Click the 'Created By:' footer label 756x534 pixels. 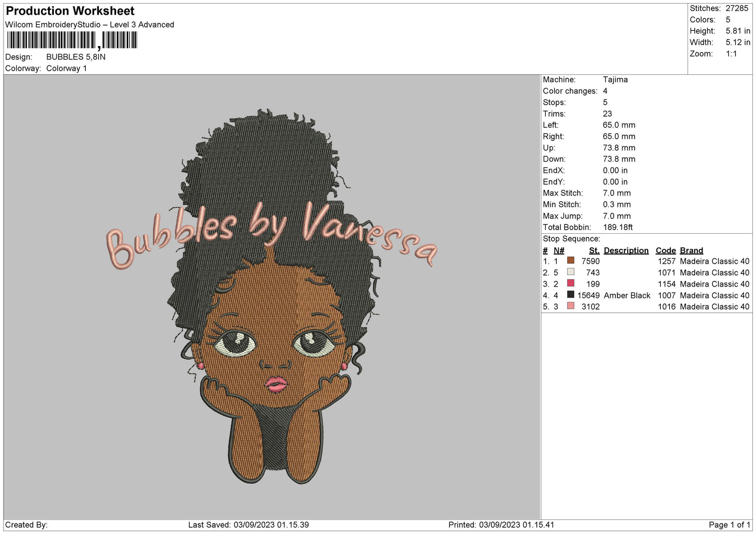coord(26,525)
